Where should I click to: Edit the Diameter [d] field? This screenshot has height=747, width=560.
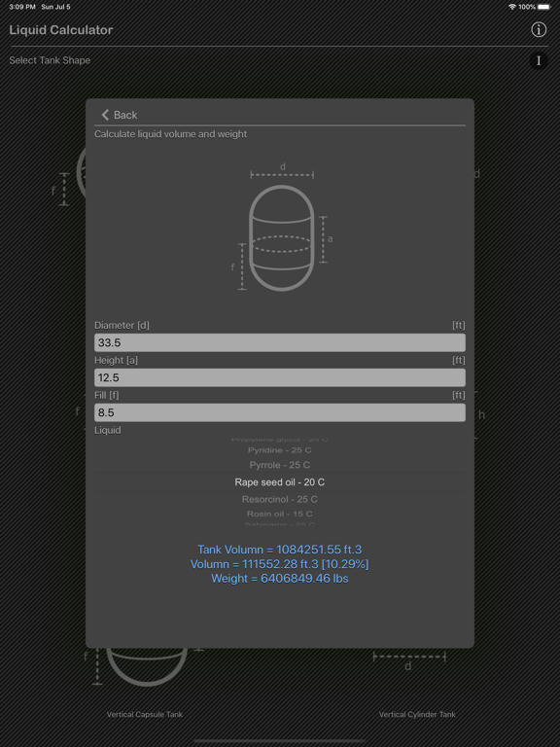280,342
